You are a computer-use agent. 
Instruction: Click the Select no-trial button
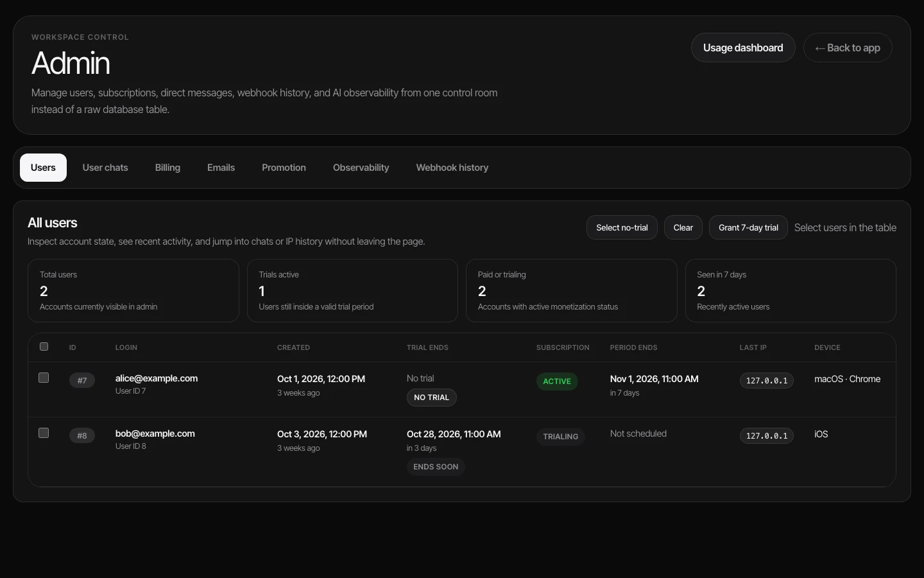click(x=622, y=227)
